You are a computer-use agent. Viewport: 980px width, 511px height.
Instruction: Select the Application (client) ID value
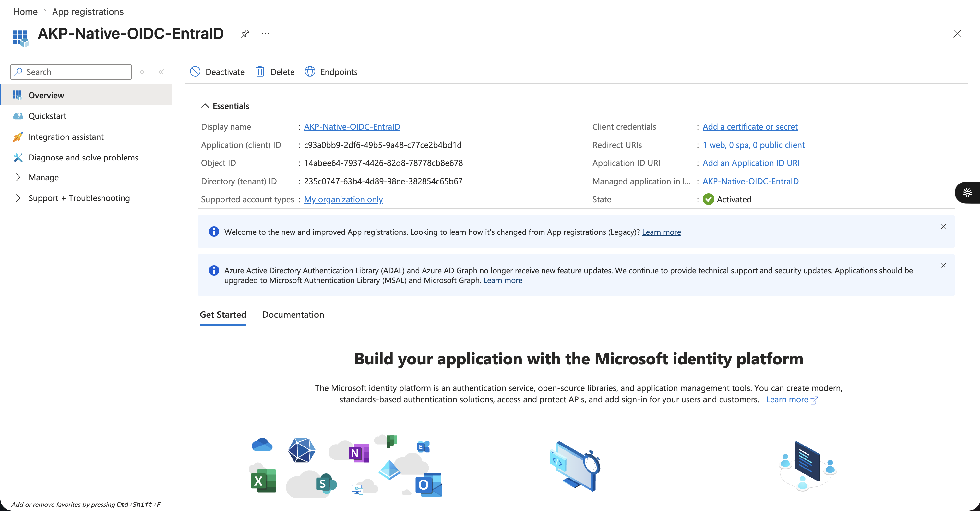tap(383, 145)
